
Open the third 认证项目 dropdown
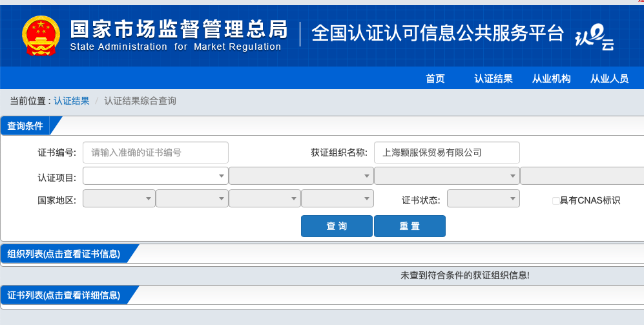click(447, 176)
